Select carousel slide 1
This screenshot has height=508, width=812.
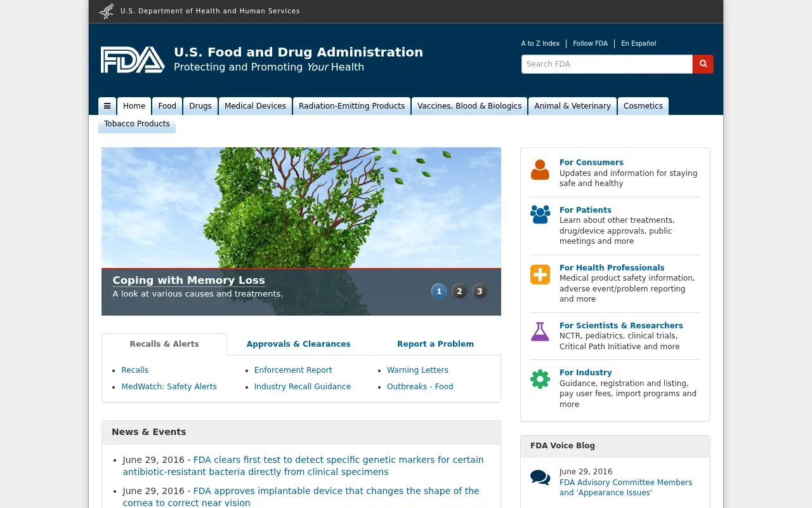click(x=439, y=291)
